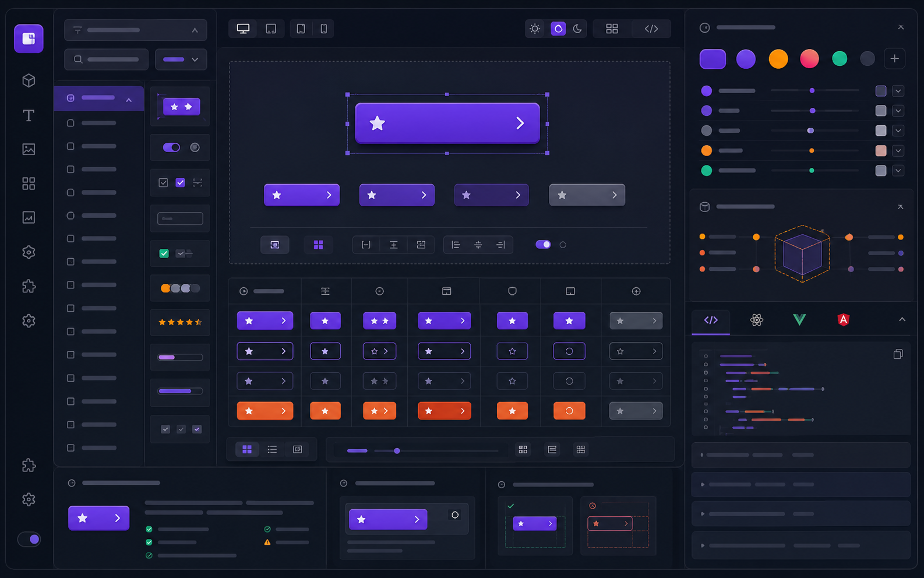Click the star buttons thumbnail in the component list
The width and height of the screenshot is (924, 578).
(179, 107)
